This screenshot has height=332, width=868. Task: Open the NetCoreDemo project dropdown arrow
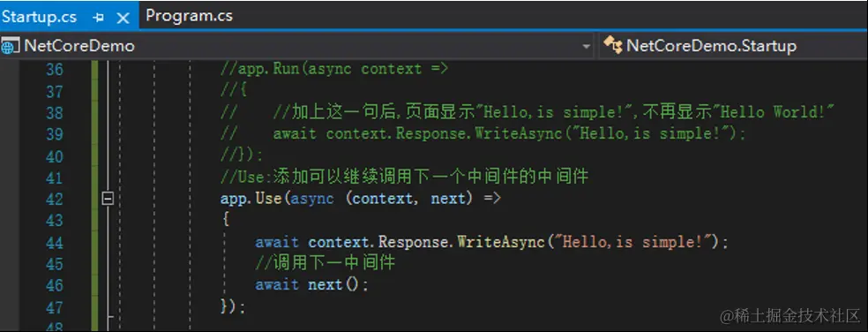586,47
